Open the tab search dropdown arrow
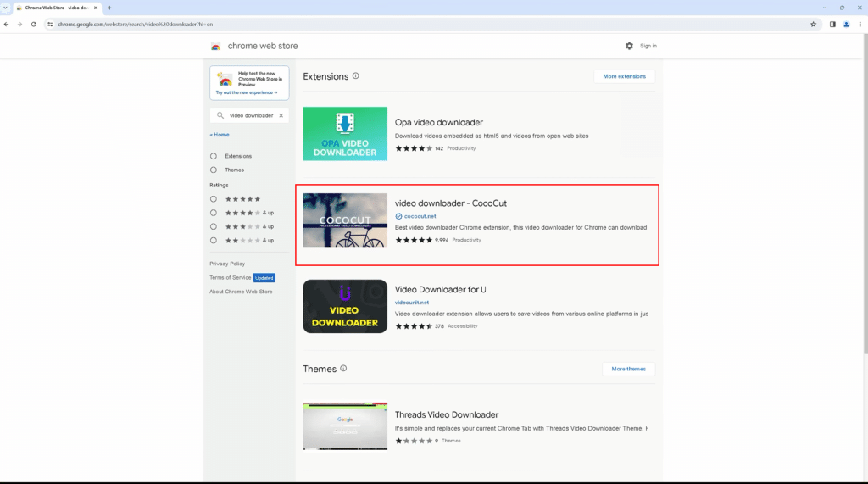Screen dimensions: 868x484 (x=6, y=8)
